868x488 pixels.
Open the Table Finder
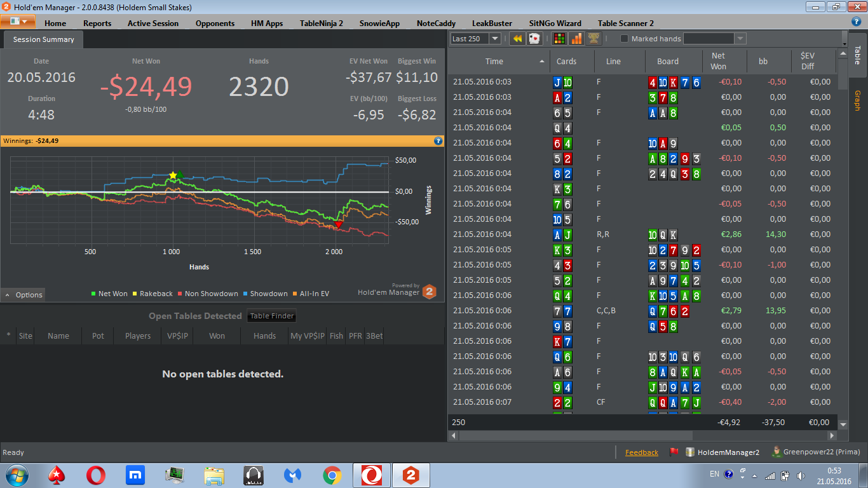[271, 316]
